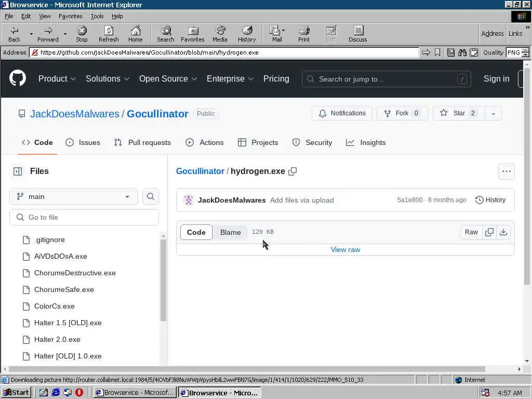Click the View raw link
The width and height of the screenshot is (532, 399).
345,250
